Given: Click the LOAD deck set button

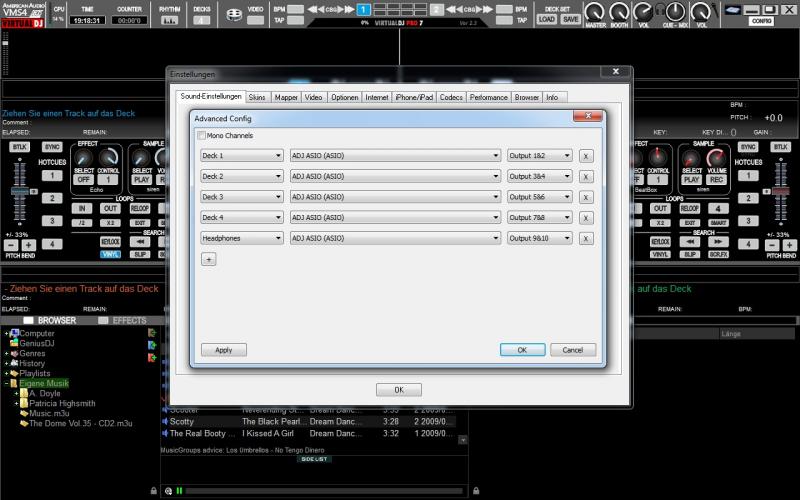Looking at the screenshot, I should pyautogui.click(x=546, y=19).
